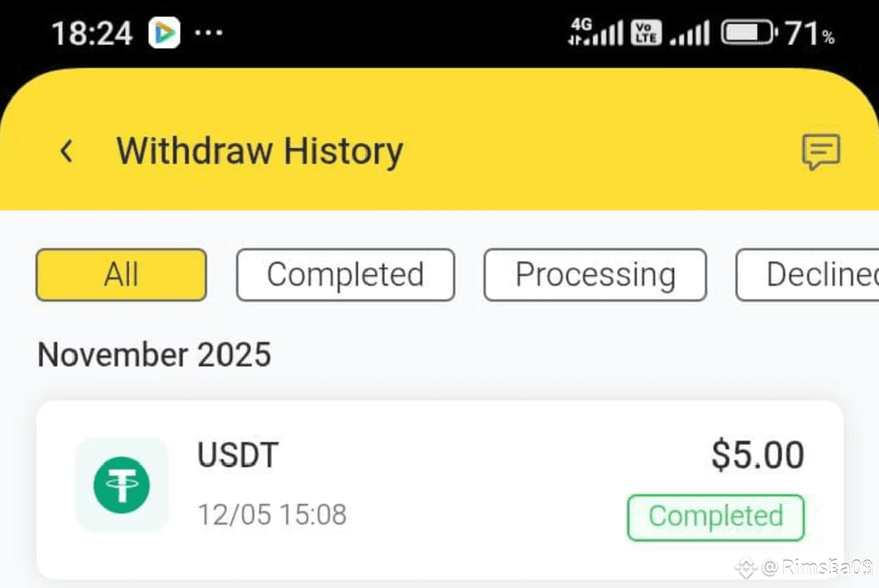Tap the battery indicator icon
This screenshot has height=588, width=879.
point(749,33)
